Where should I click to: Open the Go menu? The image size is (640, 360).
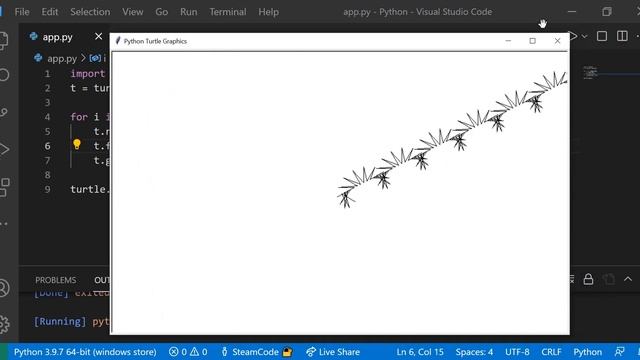pyautogui.click(x=161, y=12)
